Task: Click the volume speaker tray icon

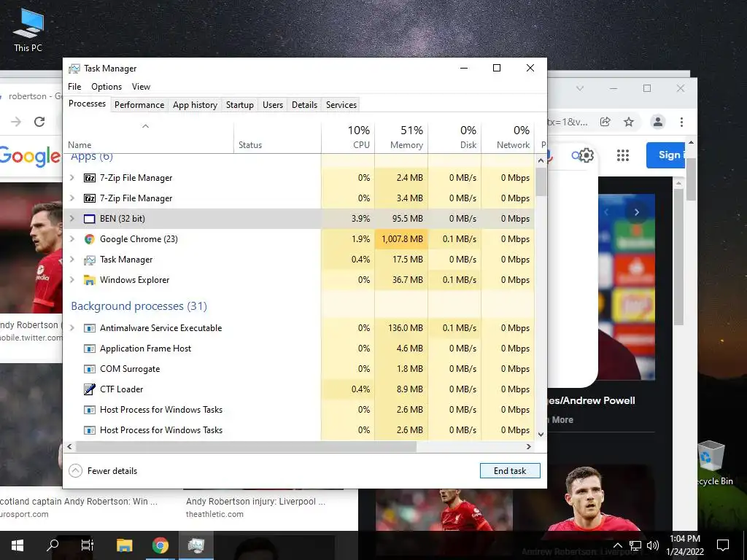Action: (x=653, y=545)
